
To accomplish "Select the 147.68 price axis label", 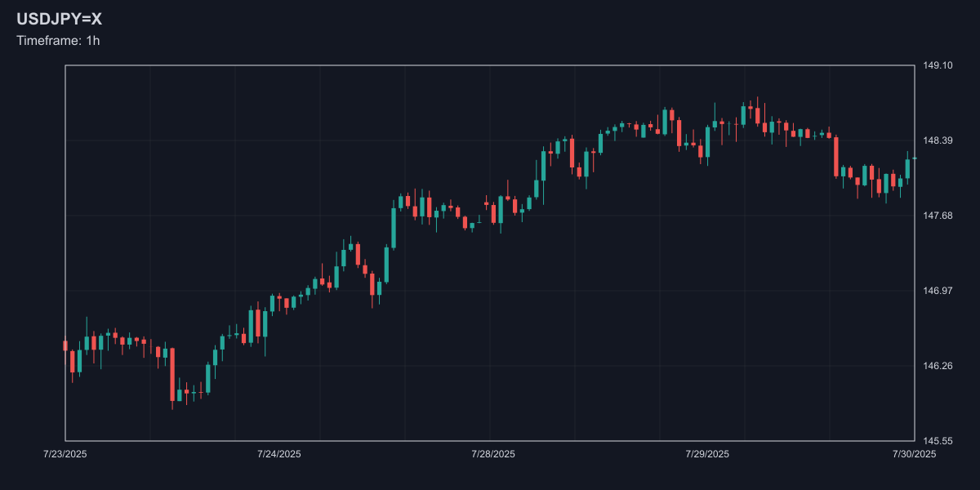I will pyautogui.click(x=938, y=216).
